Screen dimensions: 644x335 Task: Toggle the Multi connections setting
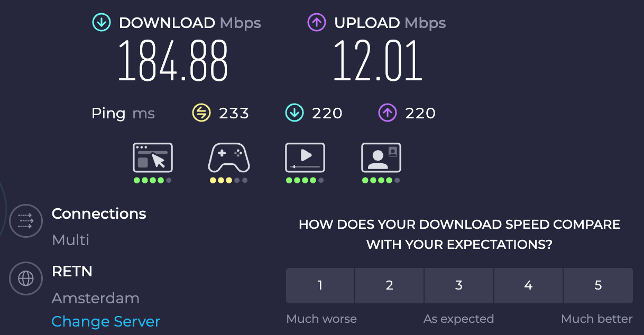tap(70, 240)
